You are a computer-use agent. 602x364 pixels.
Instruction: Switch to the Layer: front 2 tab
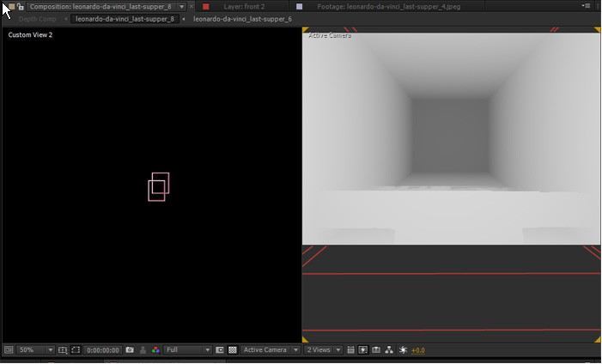244,7
